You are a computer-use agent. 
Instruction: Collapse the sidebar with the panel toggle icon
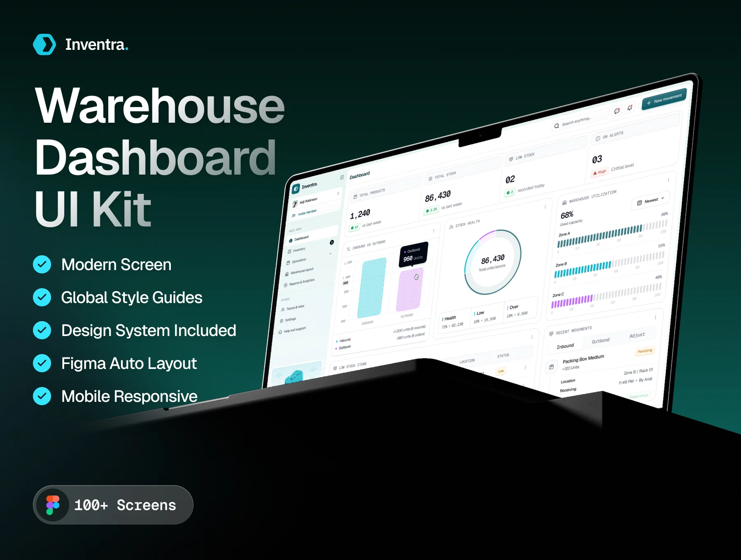point(342,177)
